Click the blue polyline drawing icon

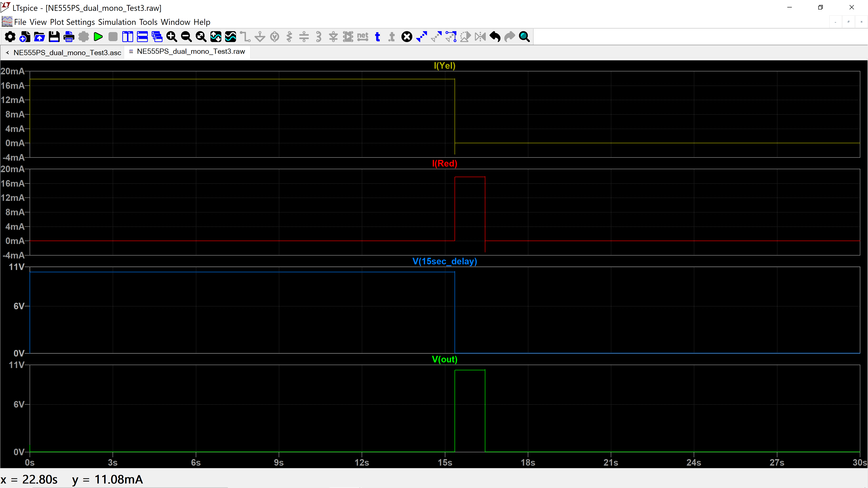pos(451,37)
